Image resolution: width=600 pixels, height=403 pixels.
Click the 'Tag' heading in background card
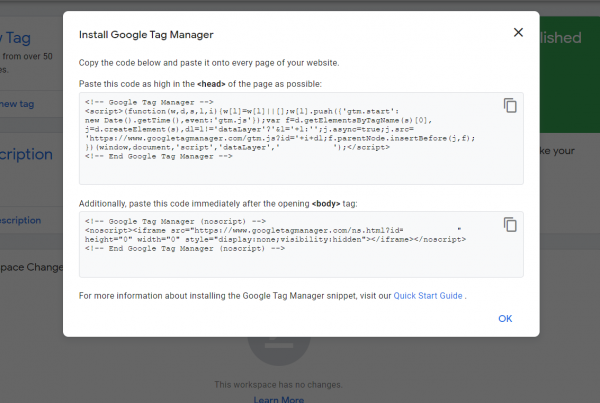pos(17,38)
